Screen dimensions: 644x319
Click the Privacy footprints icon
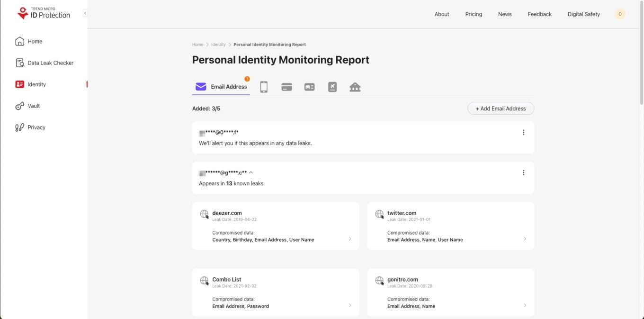(x=19, y=127)
